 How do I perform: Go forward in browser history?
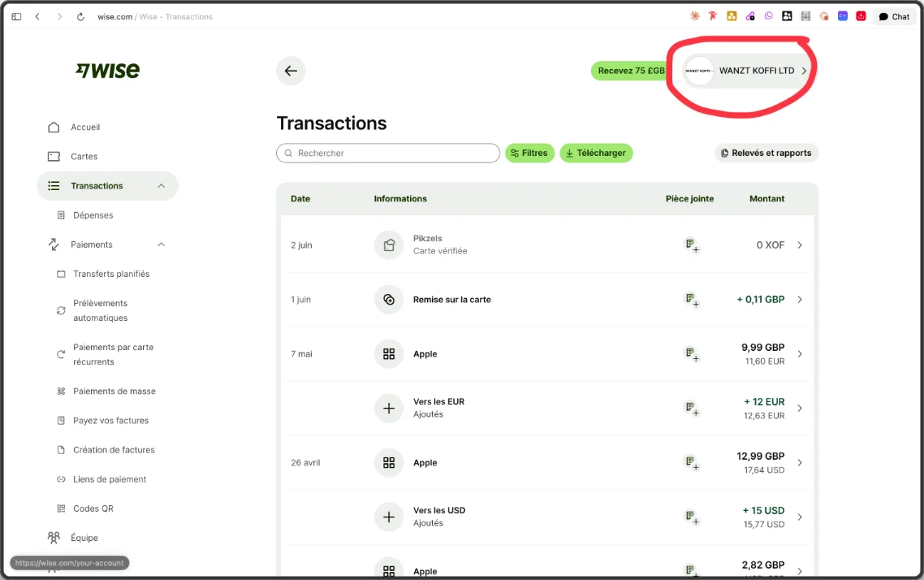click(x=59, y=16)
